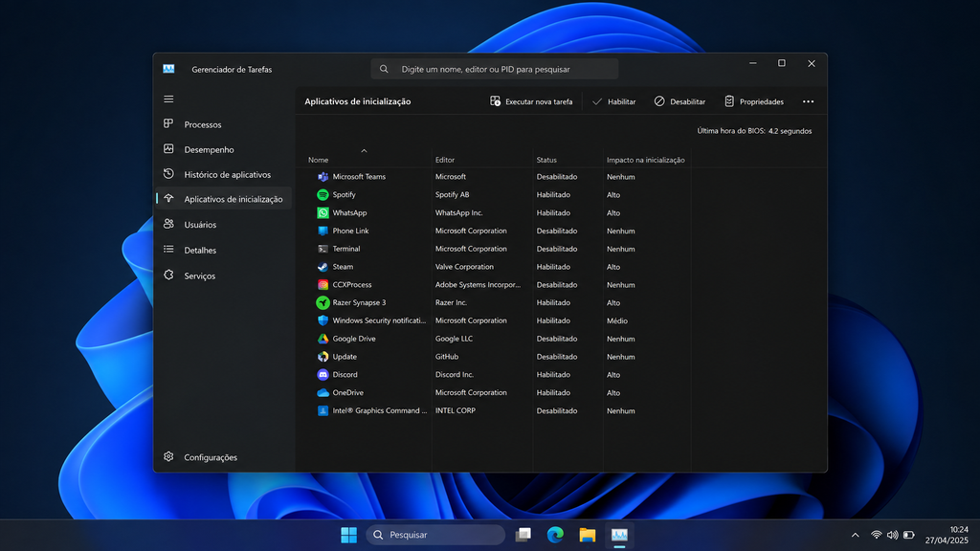The image size is (980, 551).
Task: Select the Razer Inc. editor cell
Action: (x=452, y=302)
